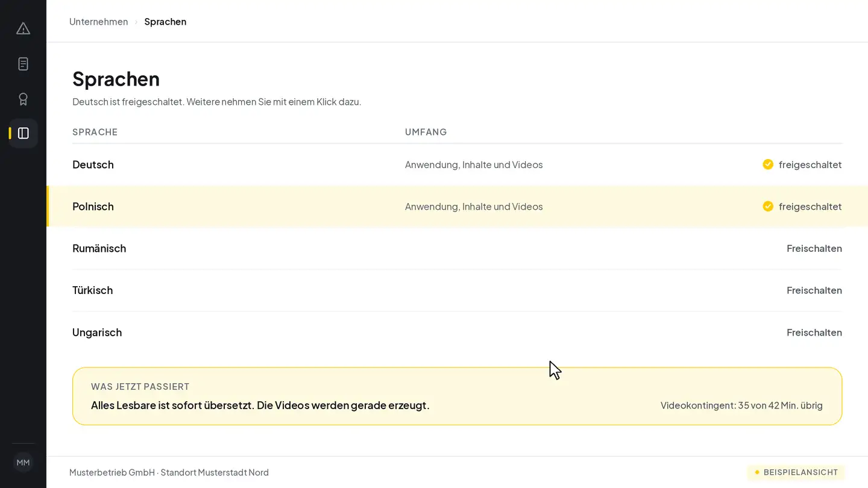Select the Polnisch language name
The image size is (868, 488).
(x=93, y=207)
